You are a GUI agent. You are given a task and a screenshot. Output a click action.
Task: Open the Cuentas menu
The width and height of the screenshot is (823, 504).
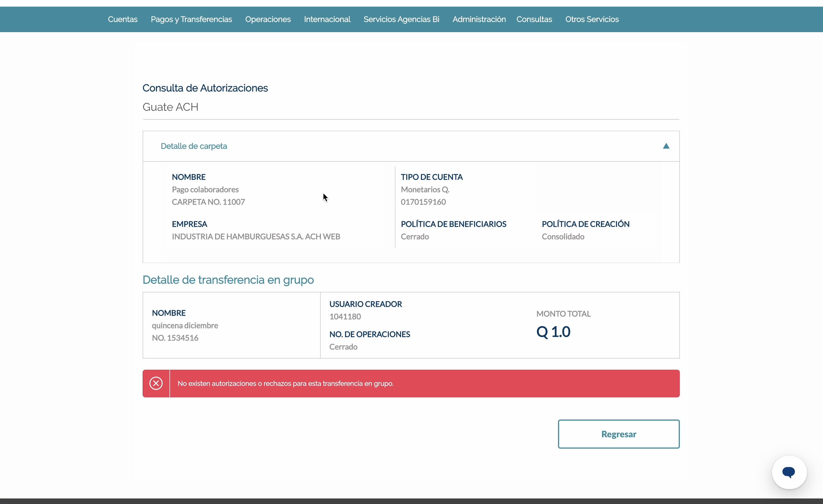click(x=123, y=19)
